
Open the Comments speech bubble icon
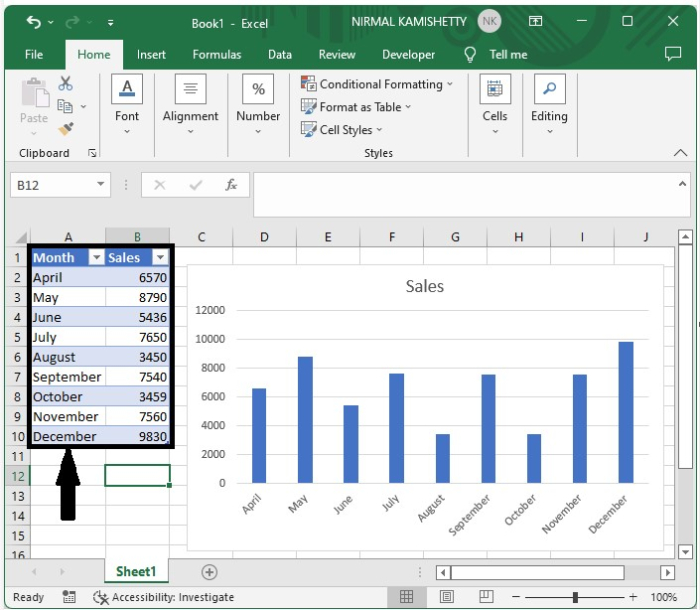(x=672, y=54)
